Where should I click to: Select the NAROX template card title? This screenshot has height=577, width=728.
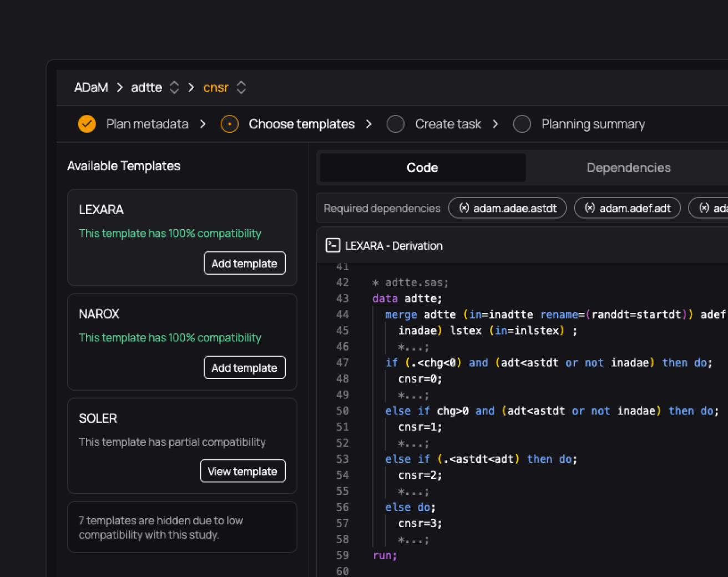click(x=99, y=314)
